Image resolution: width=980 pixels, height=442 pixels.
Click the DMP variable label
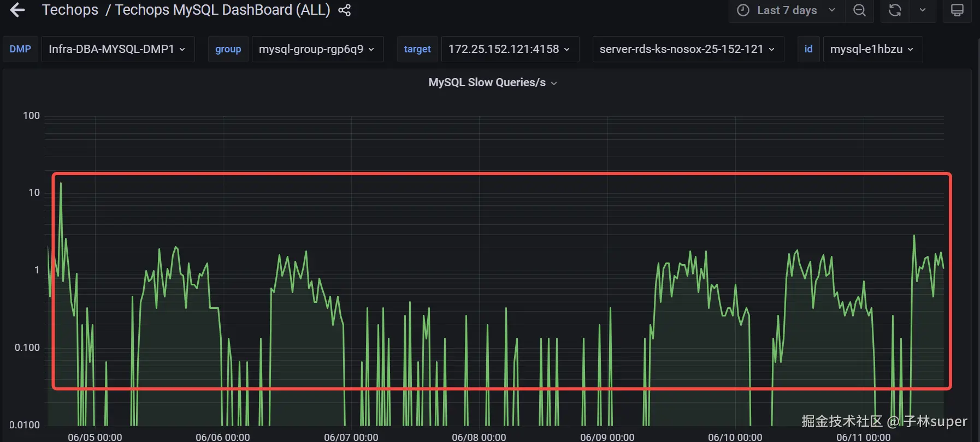pyautogui.click(x=20, y=49)
